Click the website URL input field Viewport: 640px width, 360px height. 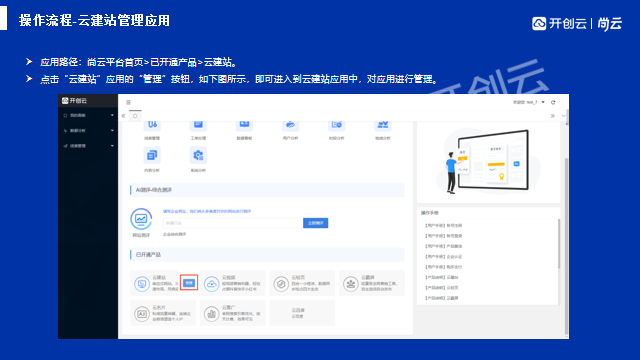[x=233, y=223]
